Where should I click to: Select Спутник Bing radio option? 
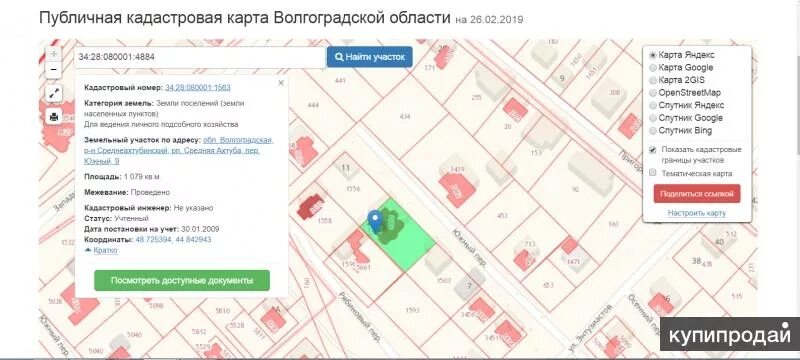tap(653, 131)
